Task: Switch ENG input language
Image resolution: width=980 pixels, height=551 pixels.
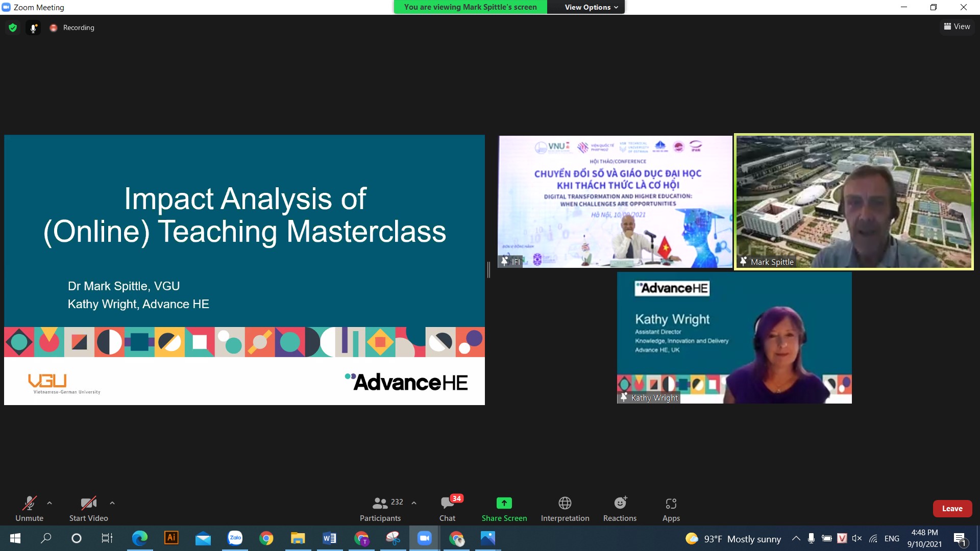Action: tap(892, 538)
